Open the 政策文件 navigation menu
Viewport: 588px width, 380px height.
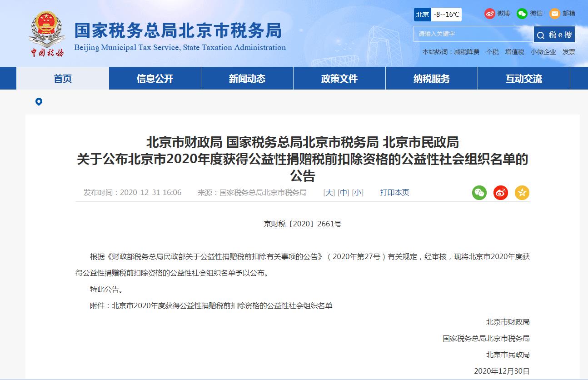tap(339, 79)
